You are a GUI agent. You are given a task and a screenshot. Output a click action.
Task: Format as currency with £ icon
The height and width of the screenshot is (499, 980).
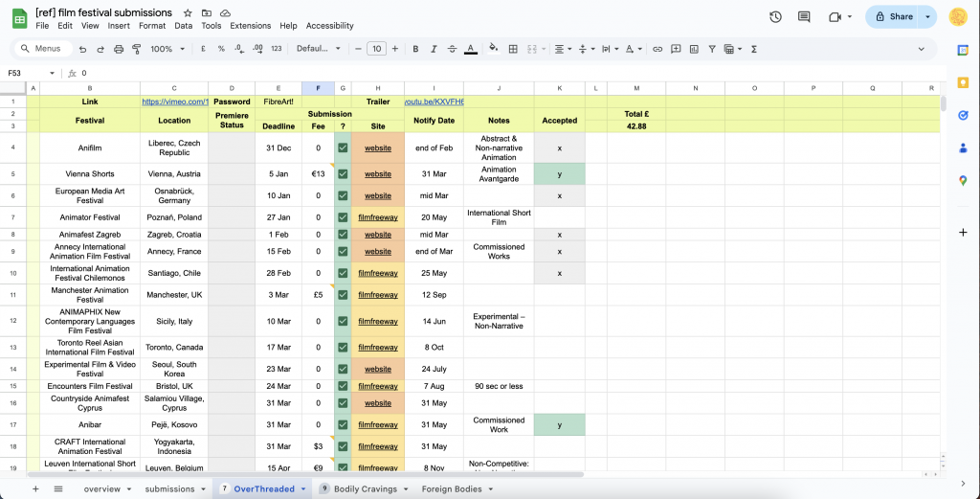(x=203, y=49)
